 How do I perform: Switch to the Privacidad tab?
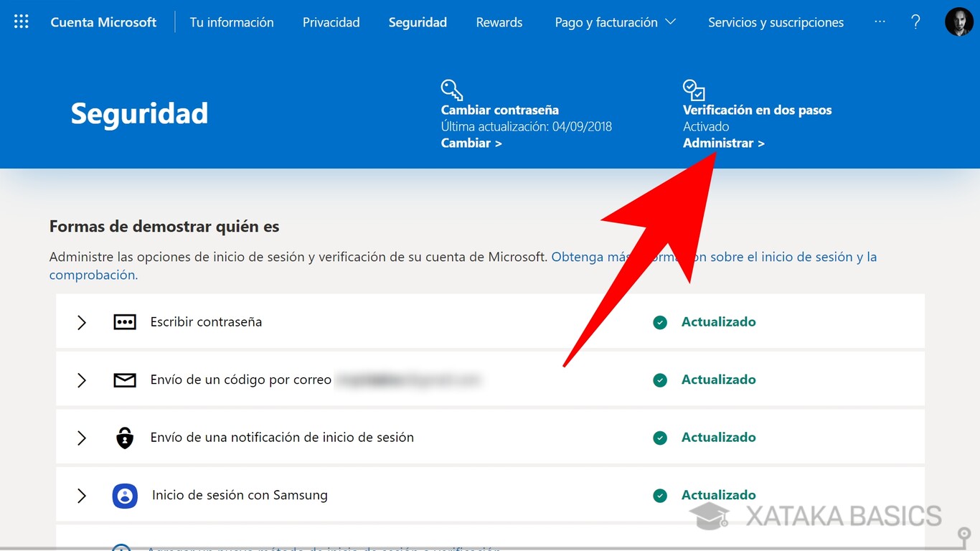[331, 22]
